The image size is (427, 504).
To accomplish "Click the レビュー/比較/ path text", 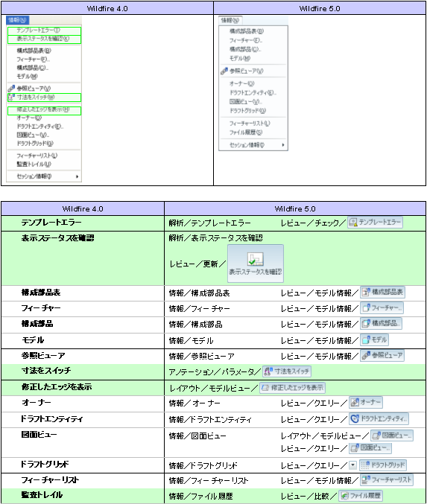I will (309, 496).
